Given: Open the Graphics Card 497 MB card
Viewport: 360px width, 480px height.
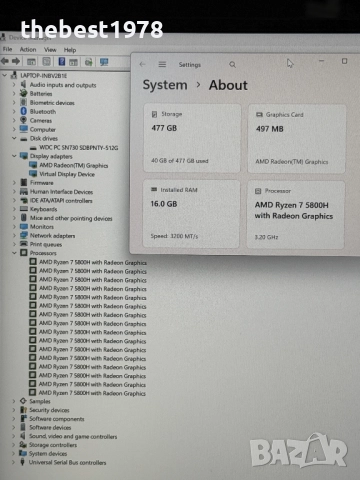Looking at the screenshot, I should (296, 139).
